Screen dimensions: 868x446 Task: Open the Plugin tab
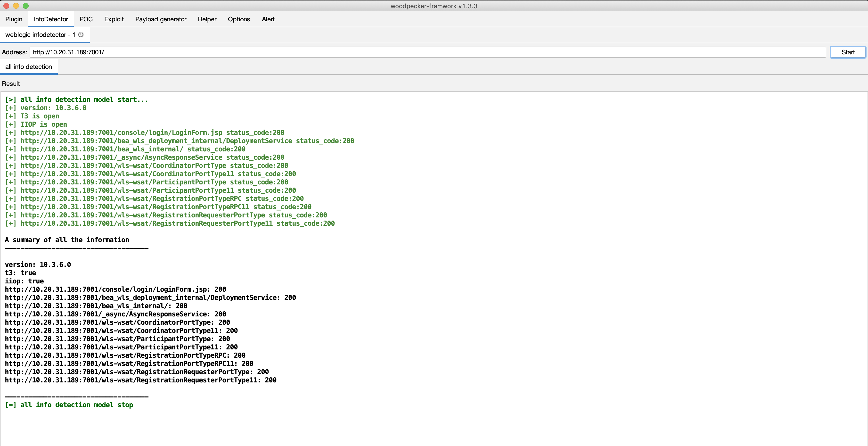[14, 19]
